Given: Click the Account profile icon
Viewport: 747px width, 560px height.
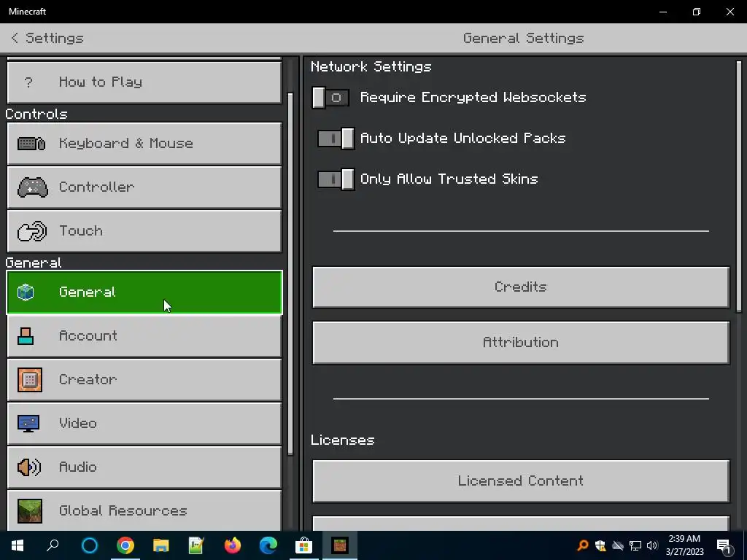Looking at the screenshot, I should [x=26, y=336].
